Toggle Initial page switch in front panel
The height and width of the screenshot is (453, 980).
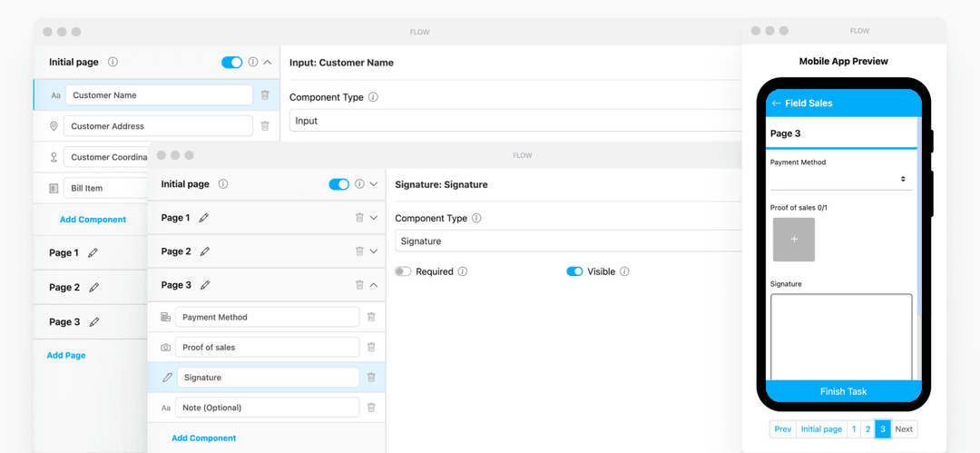(338, 184)
